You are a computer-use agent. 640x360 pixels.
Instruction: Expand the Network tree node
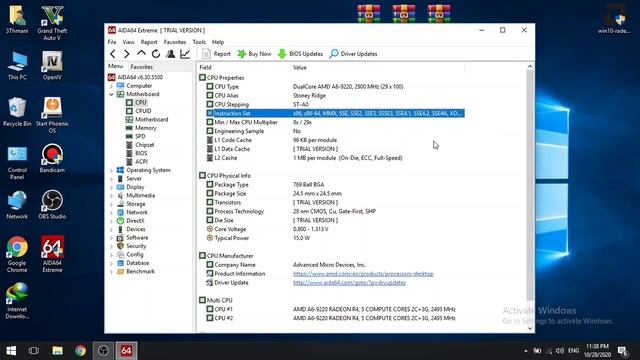coord(111,213)
